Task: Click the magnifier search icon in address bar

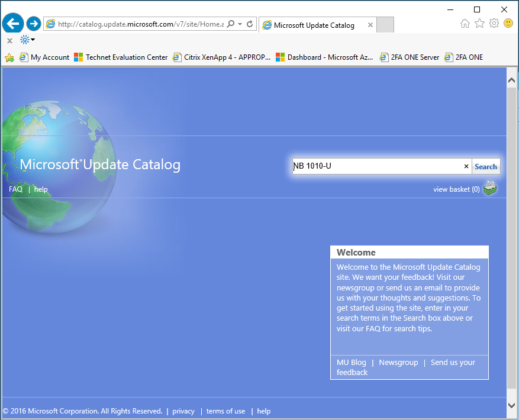Action: (231, 24)
